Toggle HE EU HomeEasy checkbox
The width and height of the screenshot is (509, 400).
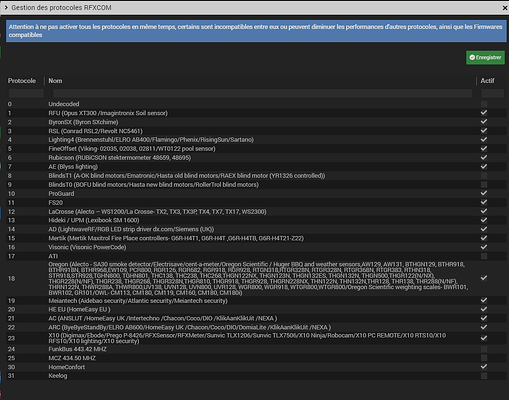pos(484,309)
